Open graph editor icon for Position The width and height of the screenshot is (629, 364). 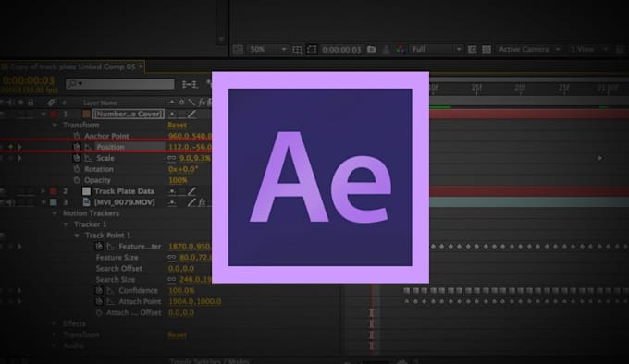[88, 147]
